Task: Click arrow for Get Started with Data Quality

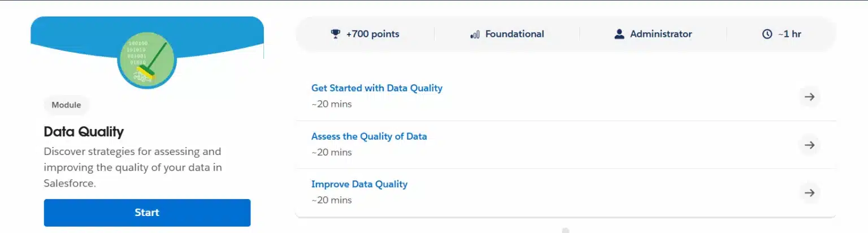Action: point(809,97)
